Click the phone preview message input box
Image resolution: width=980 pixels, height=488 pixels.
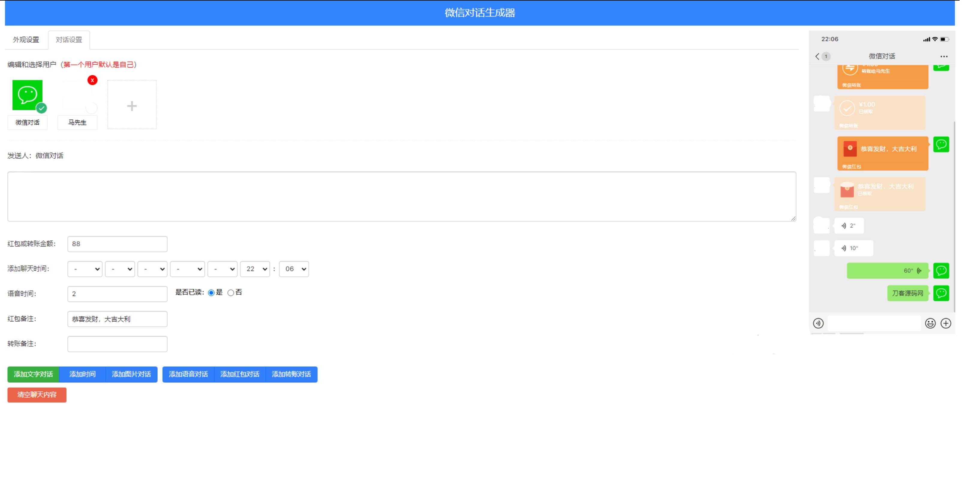pos(874,323)
